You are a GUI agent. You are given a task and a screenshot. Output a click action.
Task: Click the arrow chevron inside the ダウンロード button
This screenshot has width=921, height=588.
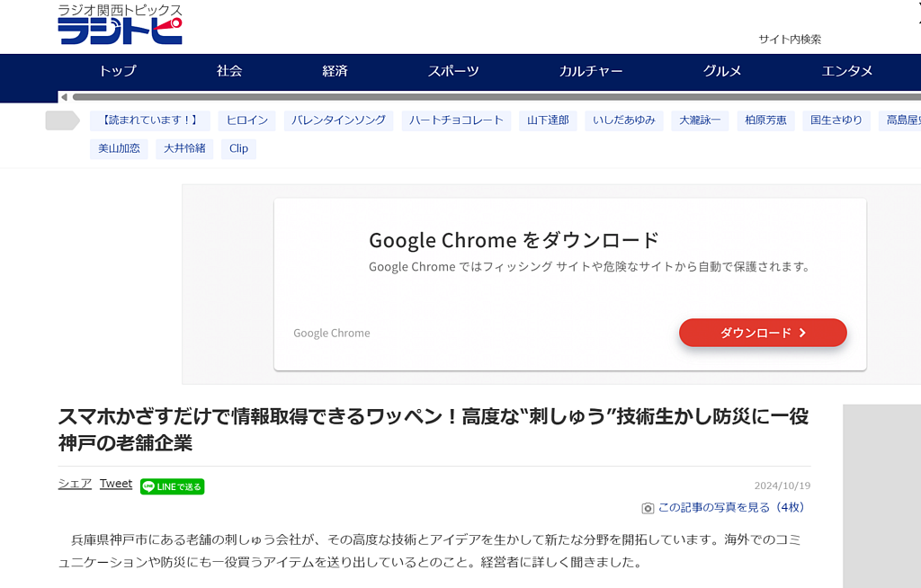click(802, 333)
